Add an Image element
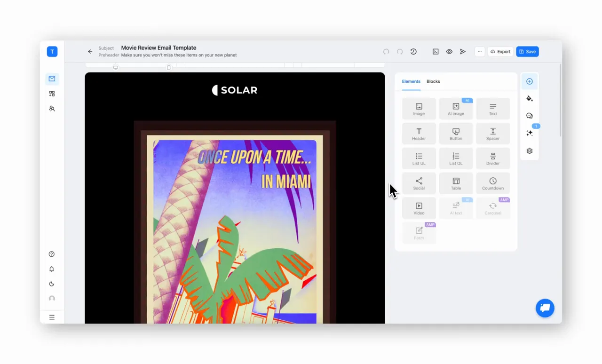Screen dimensions: 602x364 point(419,109)
